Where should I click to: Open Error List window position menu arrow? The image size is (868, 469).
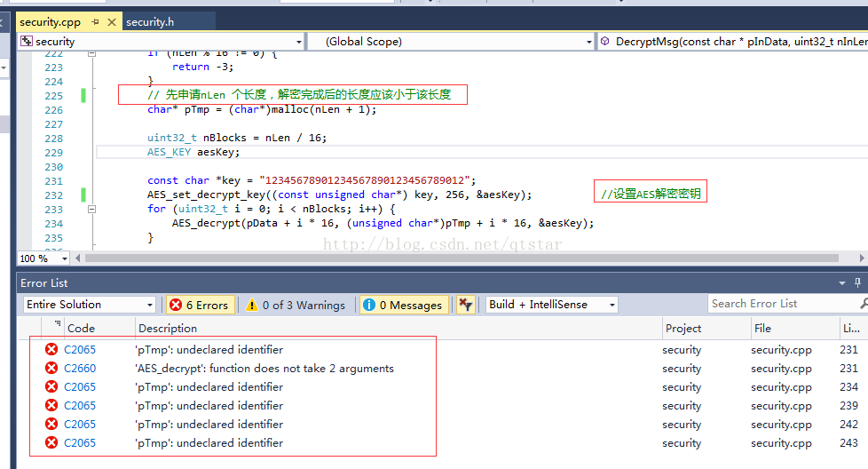coord(842,283)
